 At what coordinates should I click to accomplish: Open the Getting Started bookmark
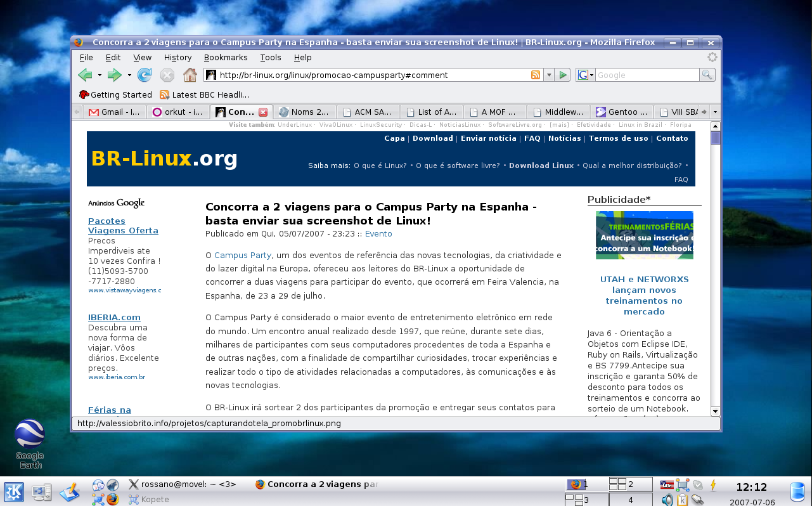click(x=115, y=94)
